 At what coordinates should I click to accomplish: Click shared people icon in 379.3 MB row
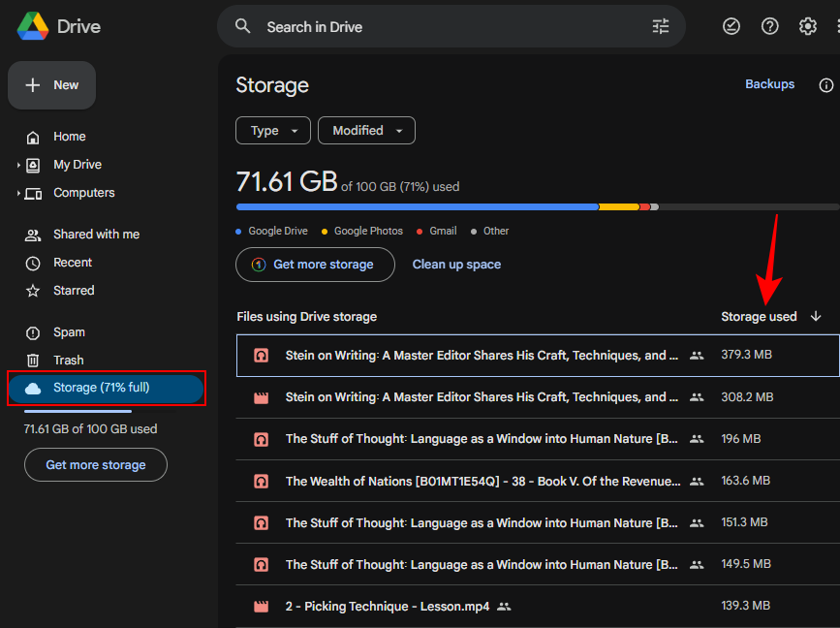[697, 356]
